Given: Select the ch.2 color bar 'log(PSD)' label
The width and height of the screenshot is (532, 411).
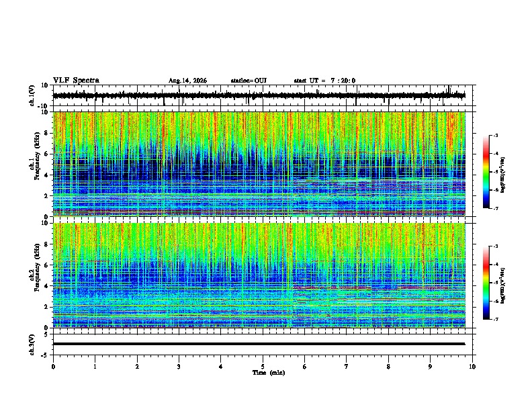Looking at the screenshot, I should (502, 285).
